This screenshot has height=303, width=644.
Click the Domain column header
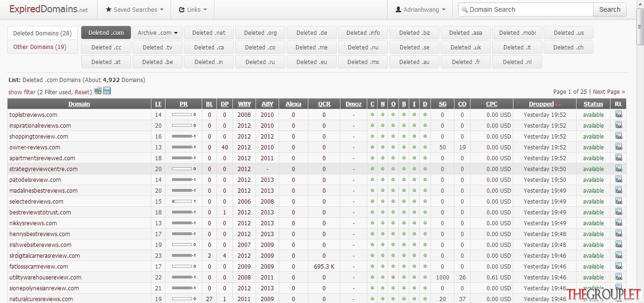79,104
